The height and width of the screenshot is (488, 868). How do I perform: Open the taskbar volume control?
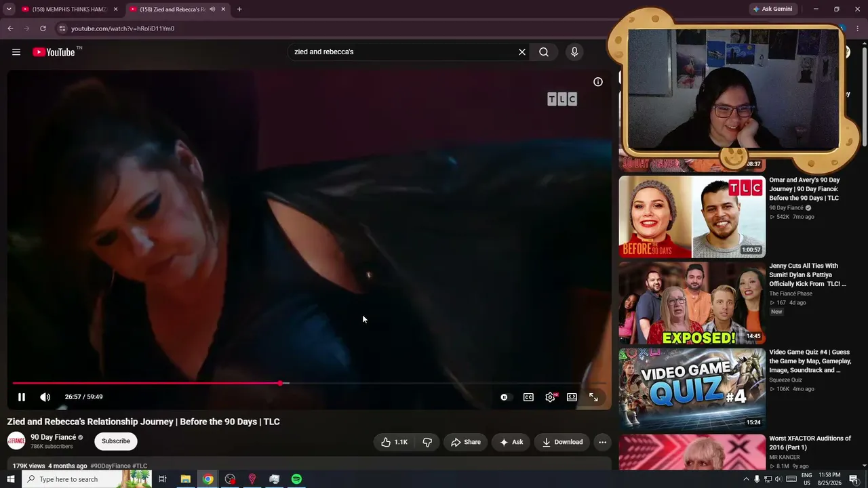pyautogui.click(x=778, y=479)
